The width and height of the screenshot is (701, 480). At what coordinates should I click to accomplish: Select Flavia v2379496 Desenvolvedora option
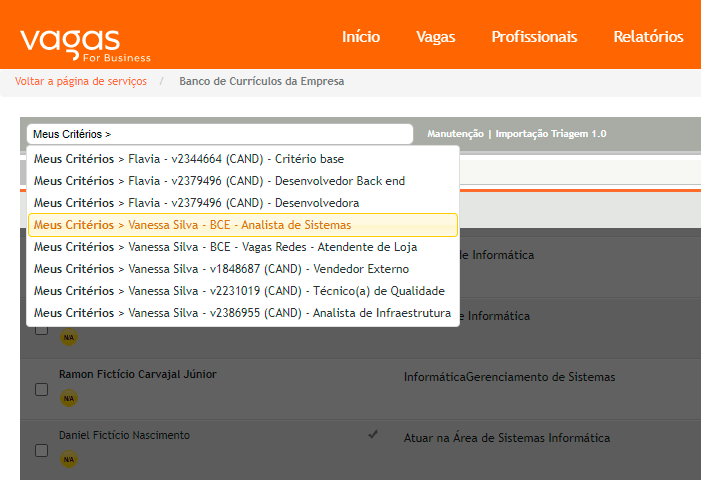243,202
